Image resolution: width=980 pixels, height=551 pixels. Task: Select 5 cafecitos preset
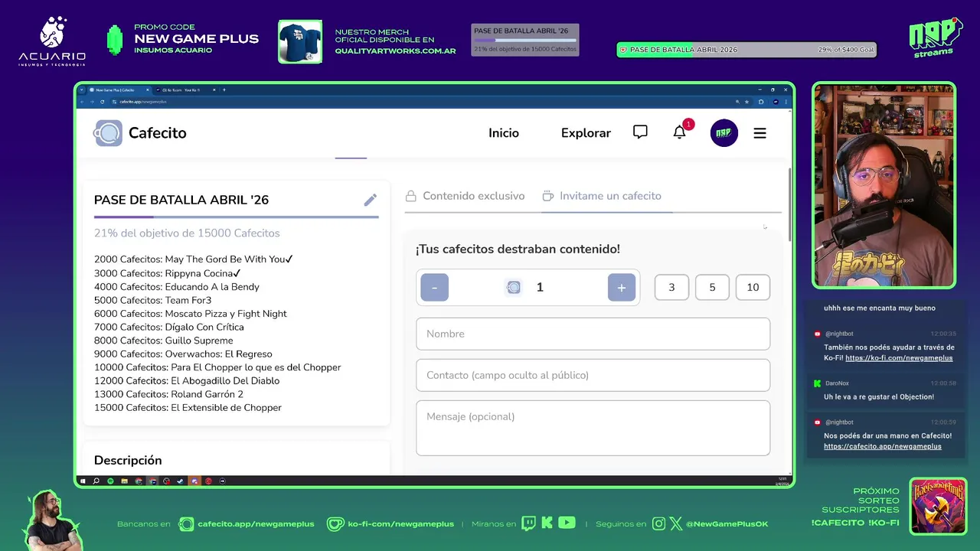pos(712,287)
